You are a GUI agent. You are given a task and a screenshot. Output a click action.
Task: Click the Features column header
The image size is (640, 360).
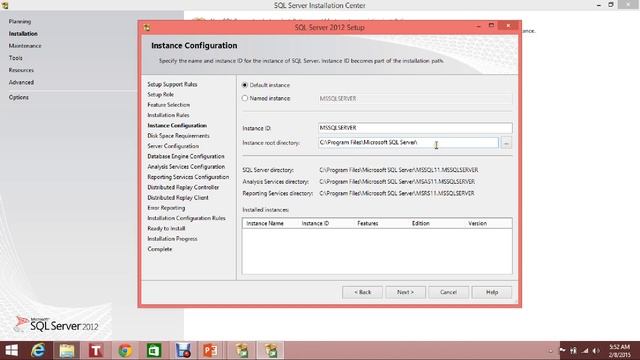click(x=368, y=223)
